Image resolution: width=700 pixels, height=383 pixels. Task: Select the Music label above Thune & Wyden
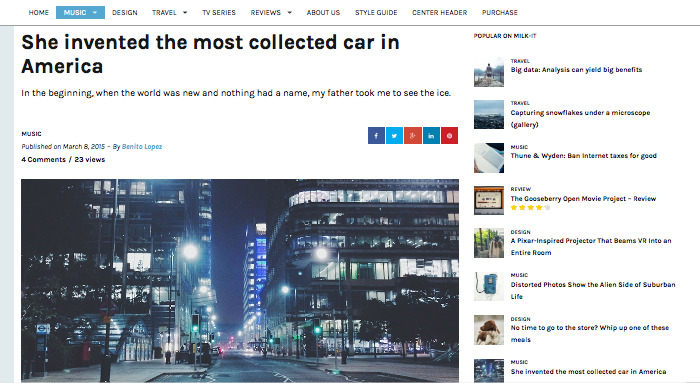tap(519, 147)
